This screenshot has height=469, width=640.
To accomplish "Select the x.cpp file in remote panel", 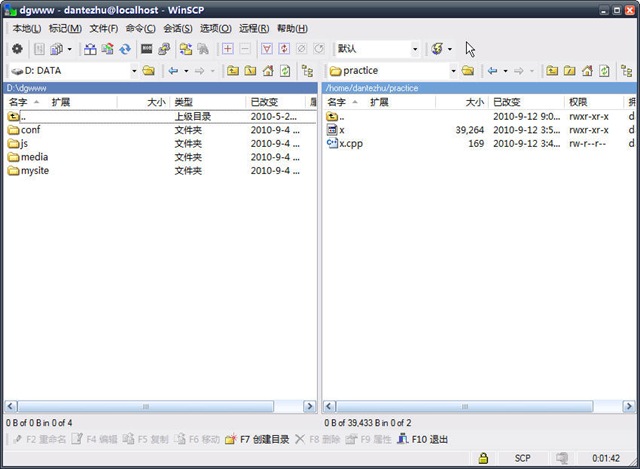I will [345, 144].
